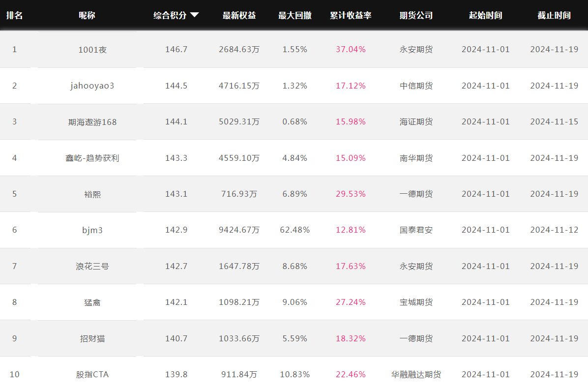The image size is (588, 390).
Task: Click the 截止时间 column header
Action: click(x=554, y=15)
